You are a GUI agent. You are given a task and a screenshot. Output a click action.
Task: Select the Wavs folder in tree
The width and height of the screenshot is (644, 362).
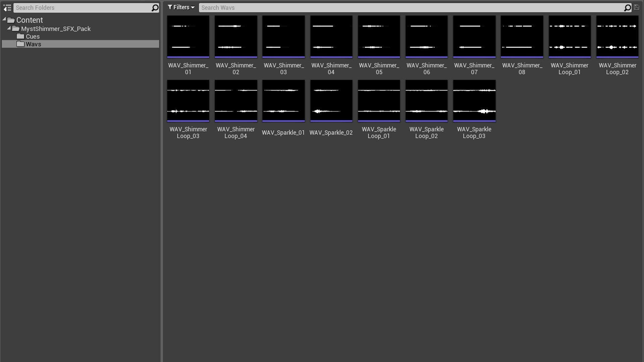click(x=33, y=44)
